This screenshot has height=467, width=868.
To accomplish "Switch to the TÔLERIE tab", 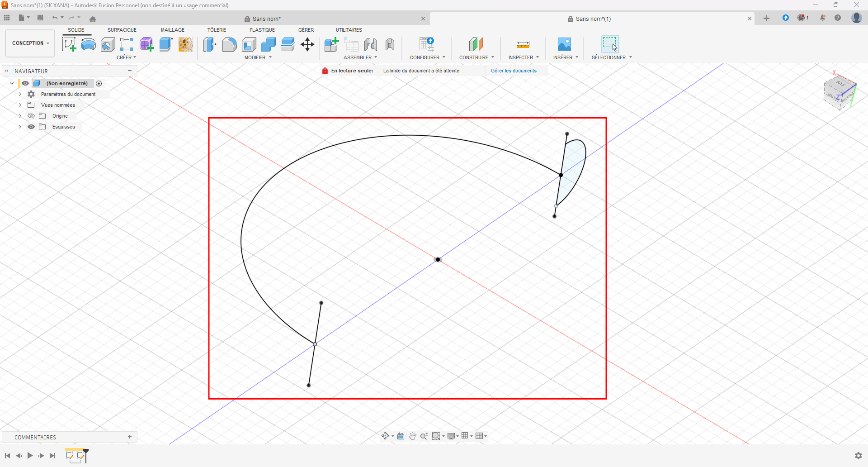I will point(217,30).
